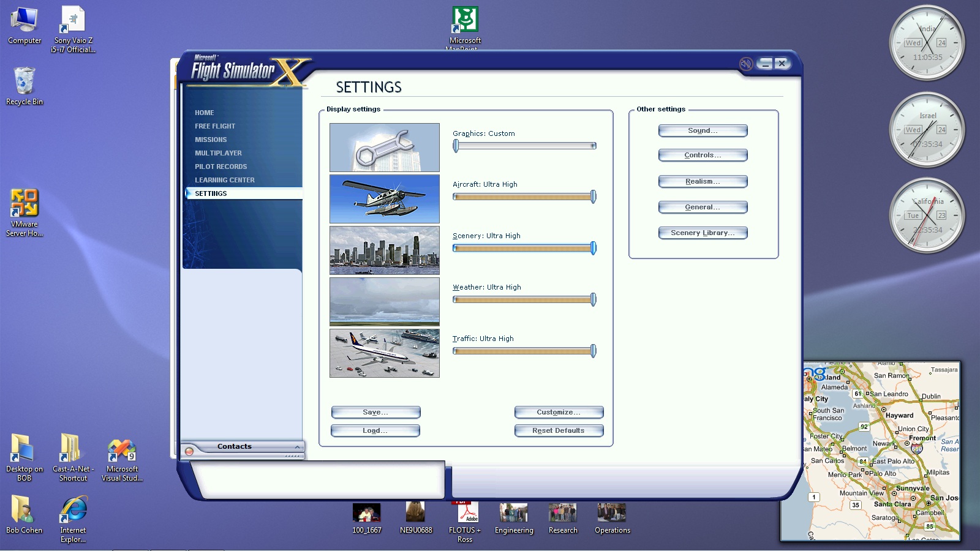Viewport: 980px width, 551px height.
Task: Open the NE9U0688 image file
Action: point(415,519)
